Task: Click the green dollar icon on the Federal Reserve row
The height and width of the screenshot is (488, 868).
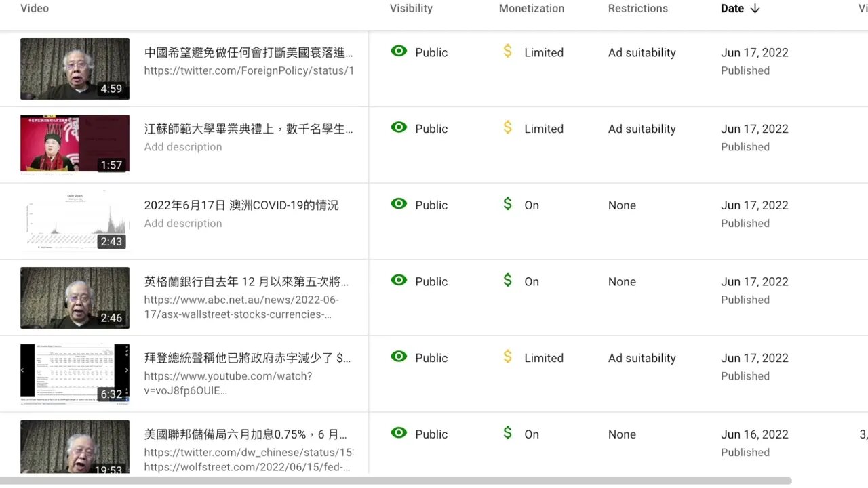Action: tap(507, 433)
